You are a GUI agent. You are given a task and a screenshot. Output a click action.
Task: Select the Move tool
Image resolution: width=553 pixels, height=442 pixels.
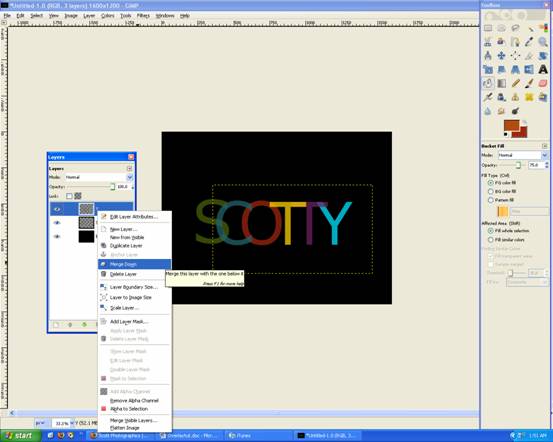click(502, 56)
